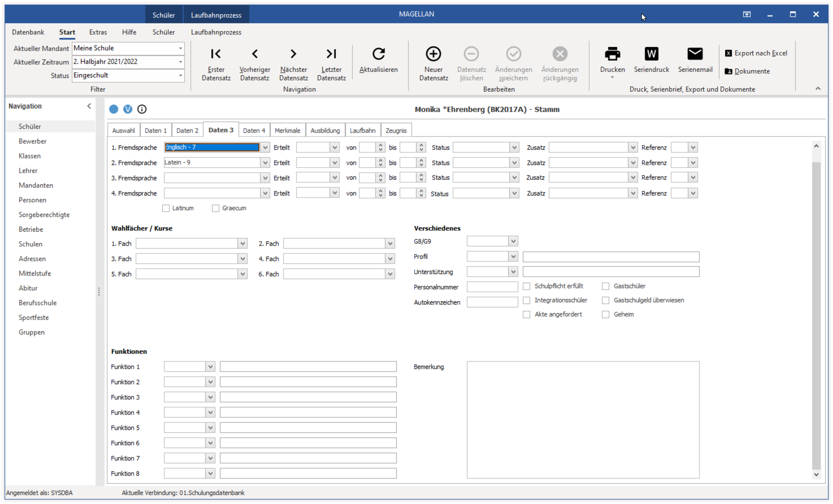Launch Seriendruck Word icon

coord(651,54)
